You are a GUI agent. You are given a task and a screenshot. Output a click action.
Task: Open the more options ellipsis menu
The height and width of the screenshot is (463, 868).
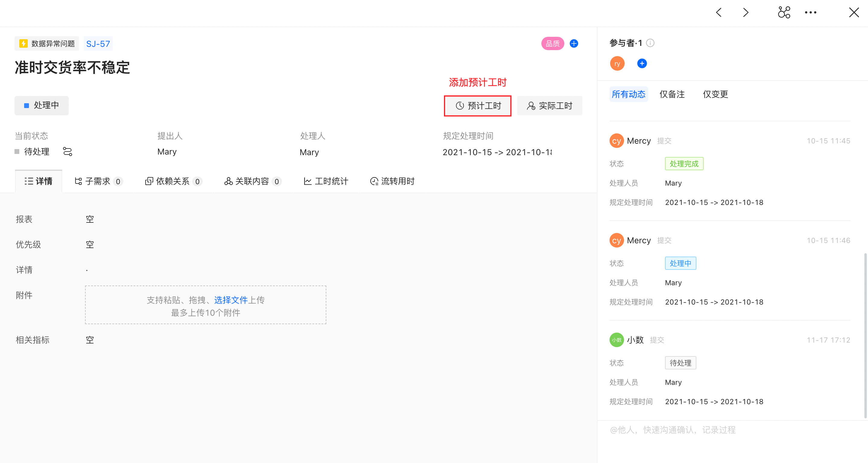[810, 12]
